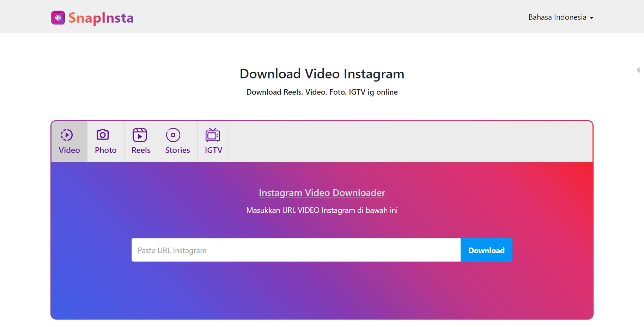Click the Photo camera icon
Viewport: 644px width, 327px height.
click(103, 135)
